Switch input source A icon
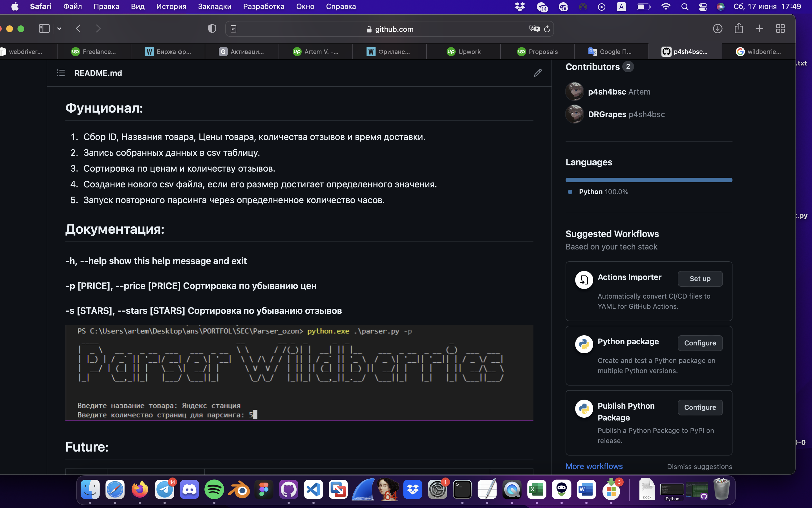812x508 pixels. 621,7
